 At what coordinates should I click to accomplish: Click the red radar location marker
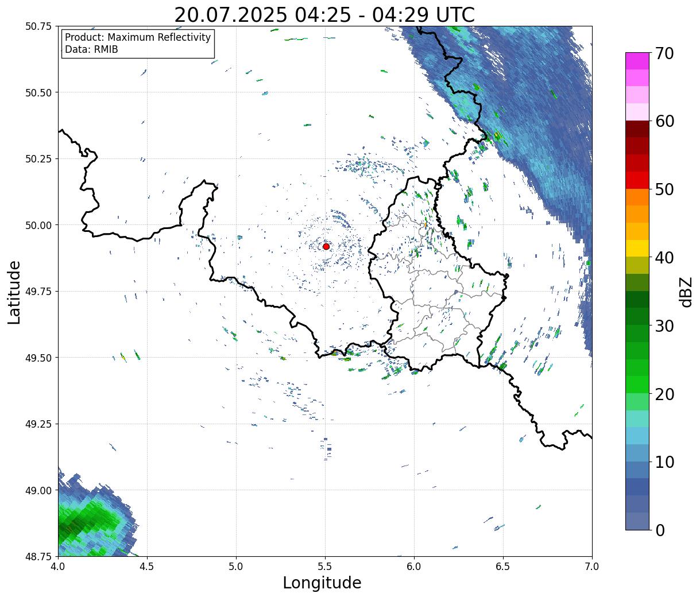pyautogui.click(x=326, y=246)
